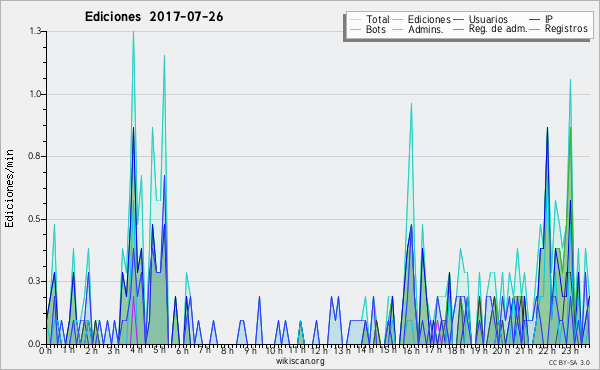Viewport: 600px width, 370px height.
Task: Click the y-axis value 1.0
Action: 35,94
